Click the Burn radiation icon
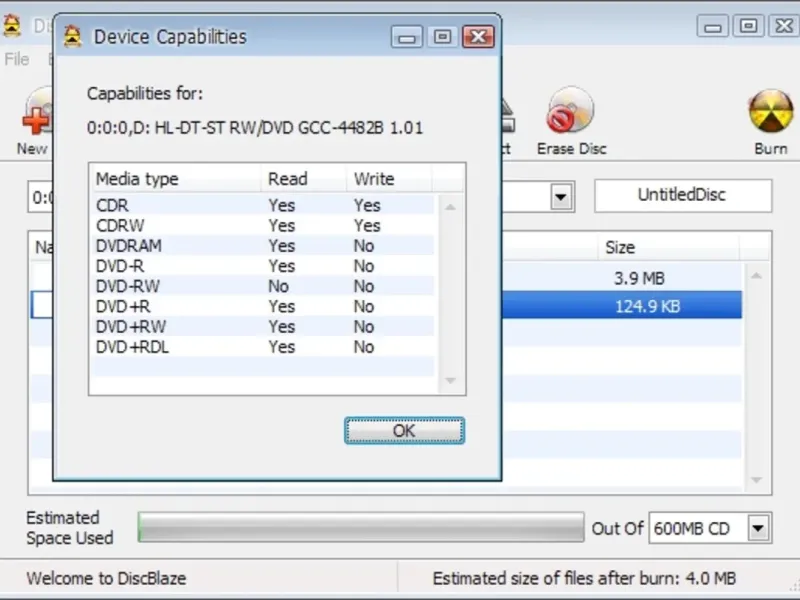 click(770, 111)
